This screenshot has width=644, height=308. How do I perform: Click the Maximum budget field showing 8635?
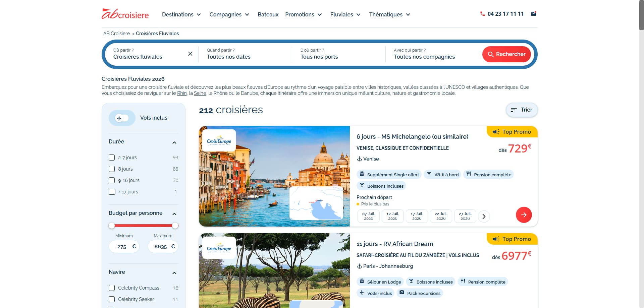point(163,247)
